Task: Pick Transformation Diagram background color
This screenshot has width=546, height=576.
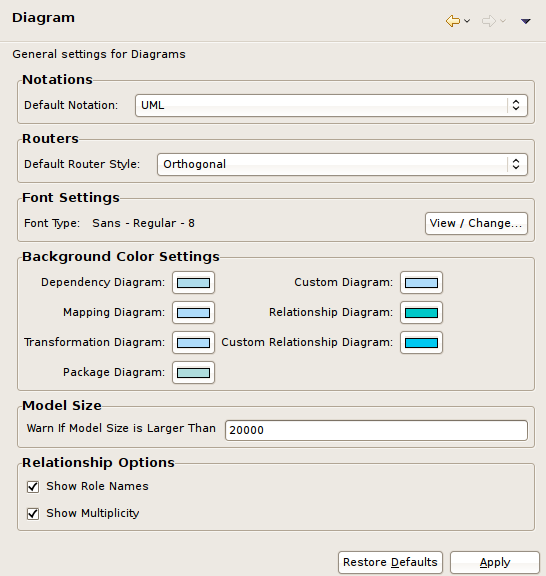Action: coord(193,342)
